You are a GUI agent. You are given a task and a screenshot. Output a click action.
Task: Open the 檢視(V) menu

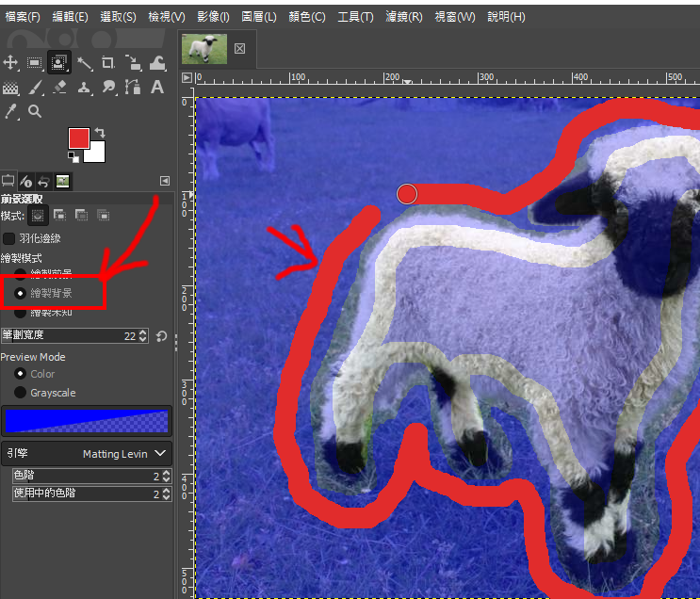[167, 17]
